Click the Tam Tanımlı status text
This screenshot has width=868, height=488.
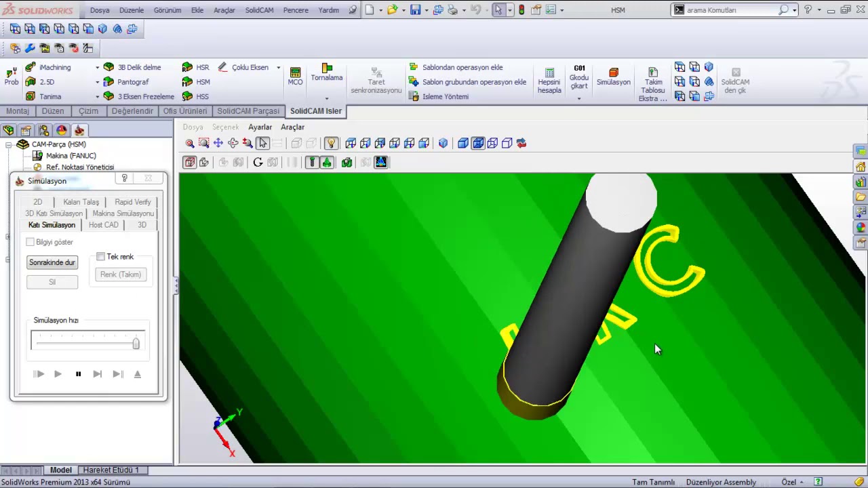653,482
